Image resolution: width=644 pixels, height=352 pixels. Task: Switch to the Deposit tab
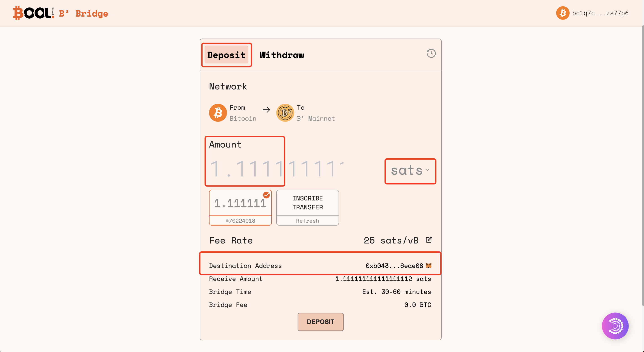click(226, 55)
